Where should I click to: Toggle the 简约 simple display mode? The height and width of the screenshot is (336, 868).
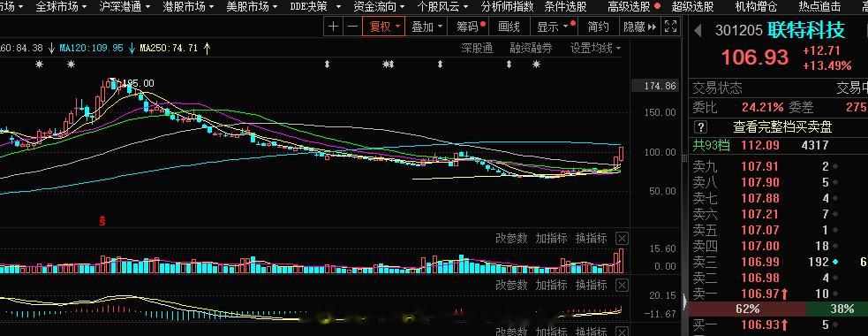599,27
